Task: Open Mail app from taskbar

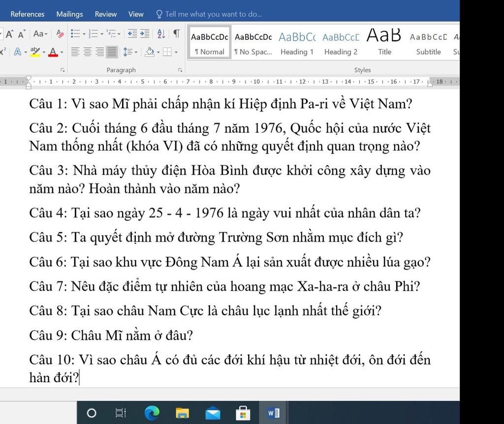Action: (x=213, y=413)
